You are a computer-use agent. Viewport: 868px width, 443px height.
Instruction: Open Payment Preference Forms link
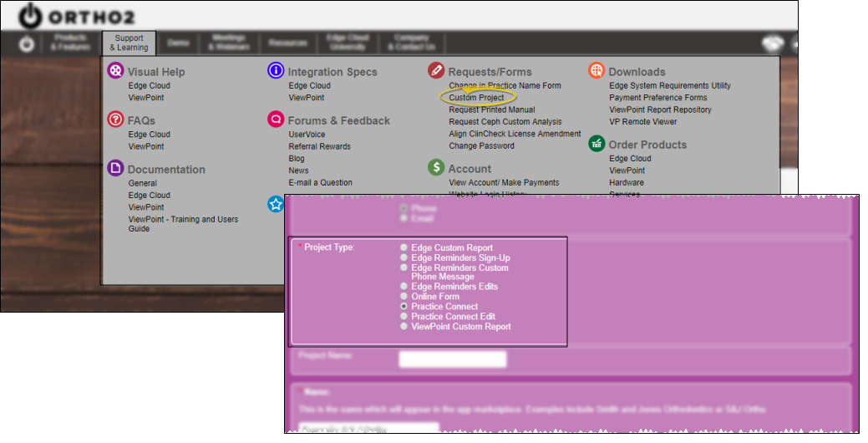(x=658, y=98)
